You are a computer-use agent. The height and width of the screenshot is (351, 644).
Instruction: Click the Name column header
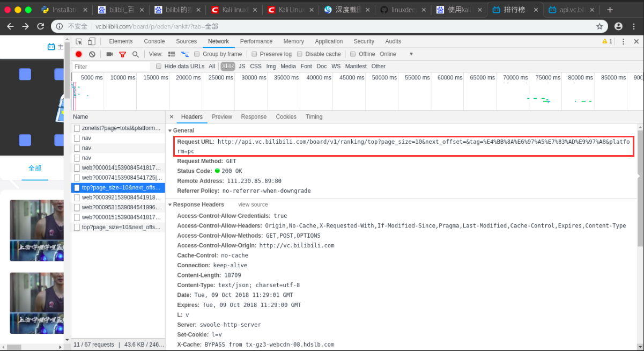click(118, 116)
